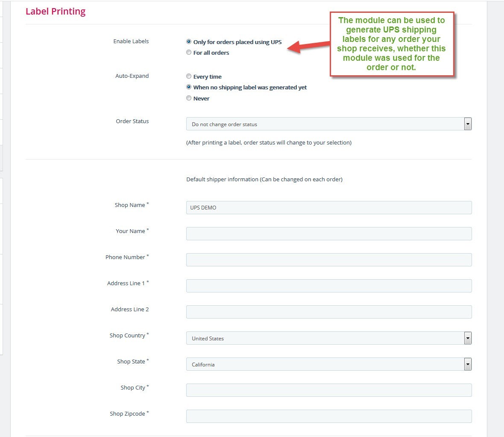Click the Shop Name input field

point(329,207)
